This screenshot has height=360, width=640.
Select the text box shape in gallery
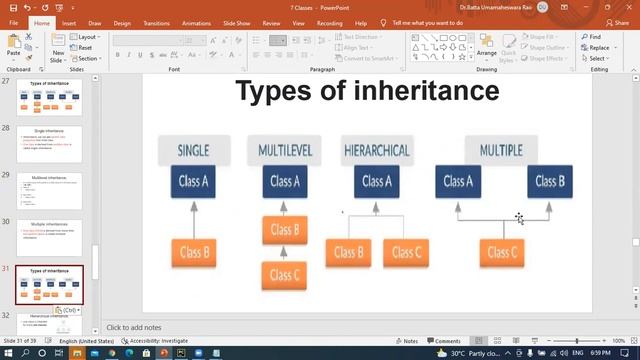pyautogui.click(x=416, y=38)
